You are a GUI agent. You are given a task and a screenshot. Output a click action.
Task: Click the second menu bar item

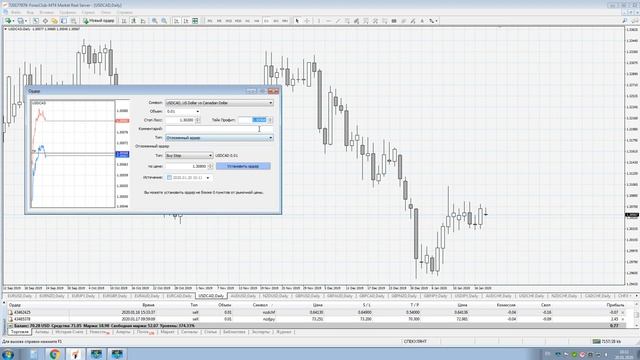pos(30,13)
